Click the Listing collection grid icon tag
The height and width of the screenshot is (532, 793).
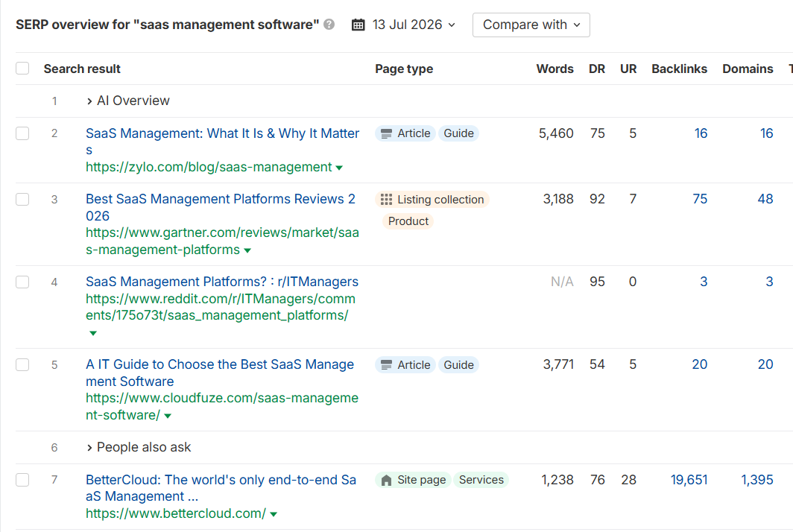pyautogui.click(x=432, y=199)
